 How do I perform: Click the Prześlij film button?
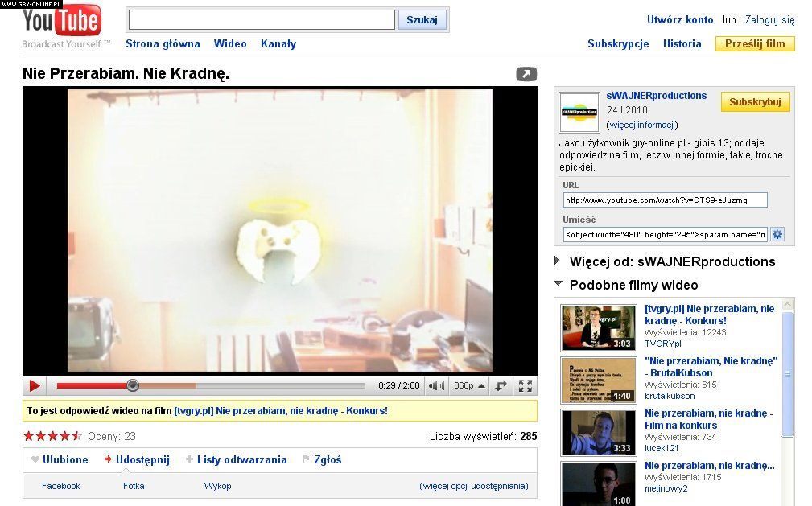click(754, 44)
